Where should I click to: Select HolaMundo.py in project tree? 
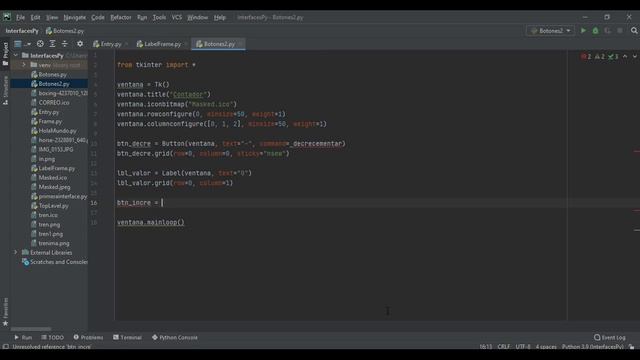click(54, 131)
